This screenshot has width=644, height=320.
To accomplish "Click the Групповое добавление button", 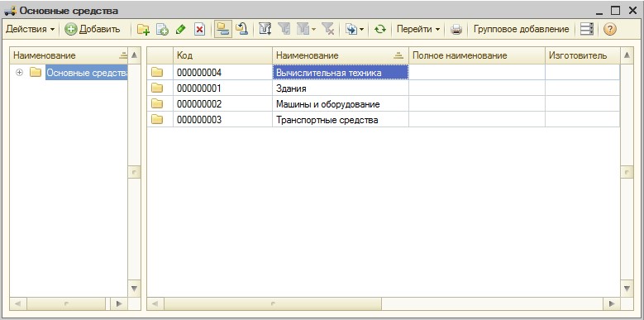I will (x=521, y=30).
